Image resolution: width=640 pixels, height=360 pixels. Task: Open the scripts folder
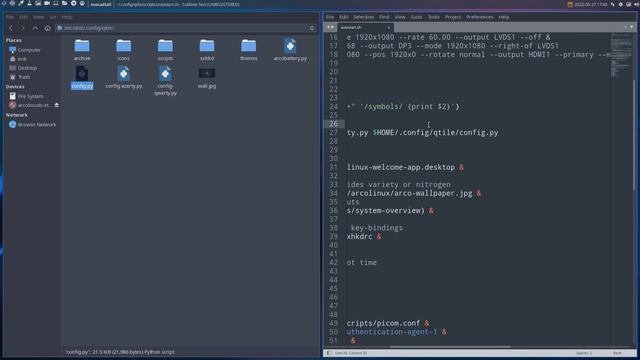[x=165, y=49]
